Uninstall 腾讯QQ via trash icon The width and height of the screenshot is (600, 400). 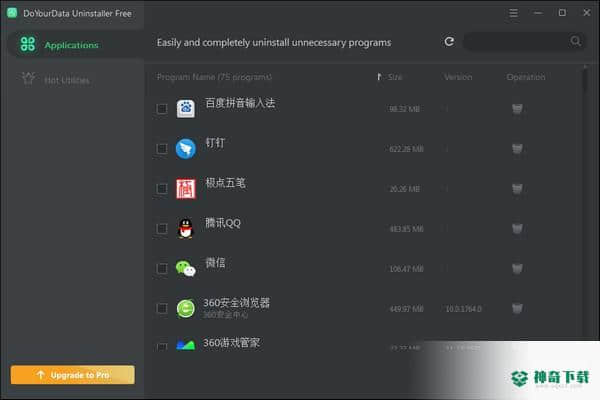tap(517, 229)
